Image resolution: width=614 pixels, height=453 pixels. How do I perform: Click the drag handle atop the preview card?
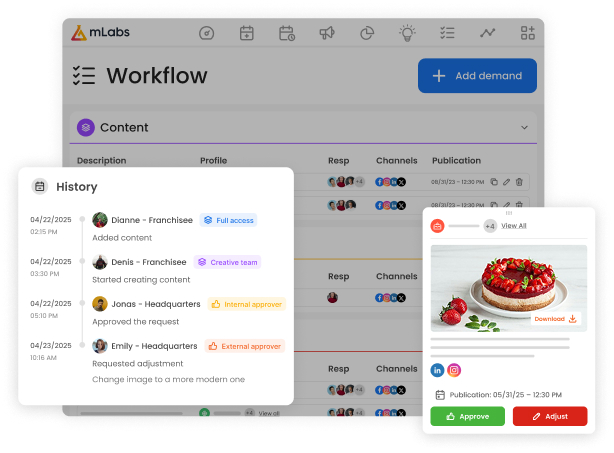[509, 213]
